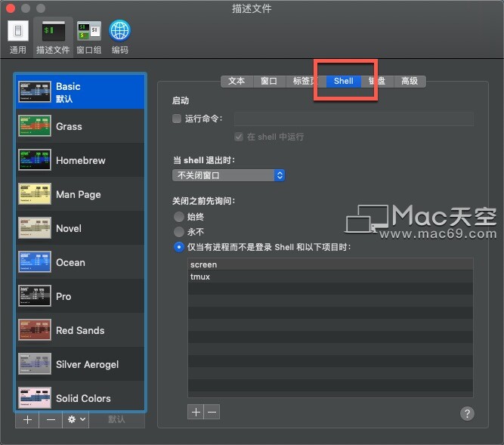
Task: Pick the Man Page profile
Action: [x=80, y=194]
